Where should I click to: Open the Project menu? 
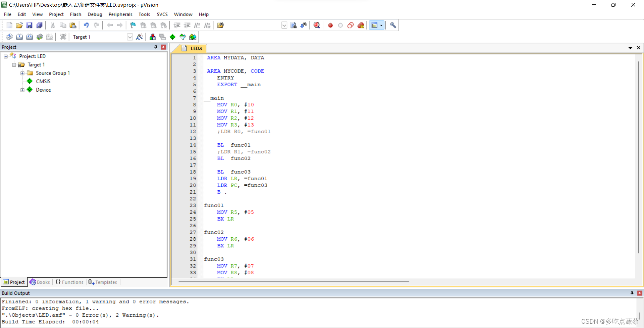56,14
